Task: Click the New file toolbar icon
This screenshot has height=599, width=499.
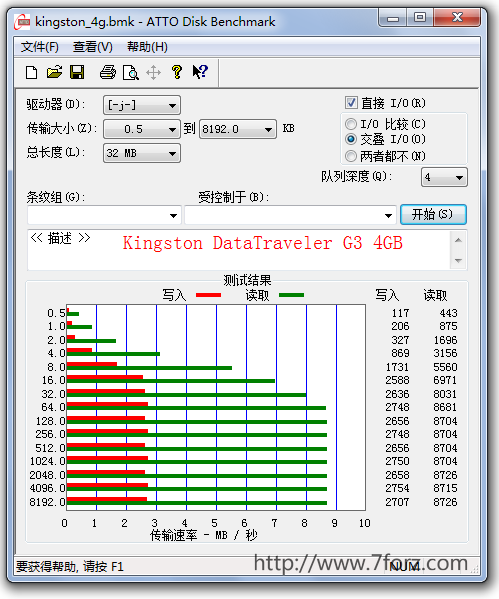Action: 31,72
